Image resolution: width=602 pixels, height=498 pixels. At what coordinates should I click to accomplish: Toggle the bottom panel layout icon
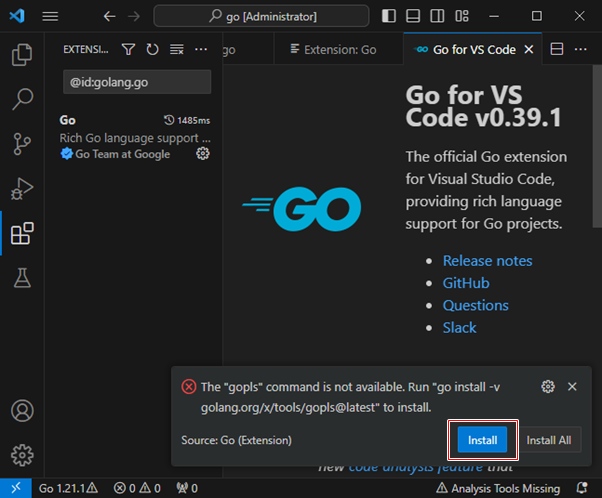[413, 16]
